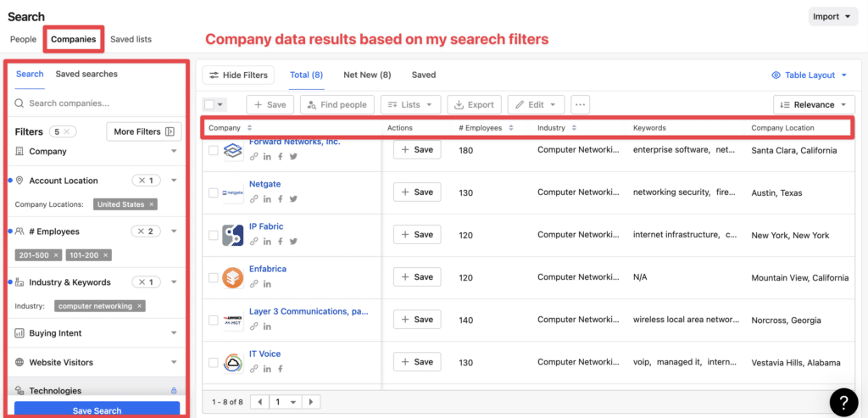The height and width of the screenshot is (418, 868).
Task: Open IP Fabric LinkedIn icon
Action: click(x=267, y=242)
